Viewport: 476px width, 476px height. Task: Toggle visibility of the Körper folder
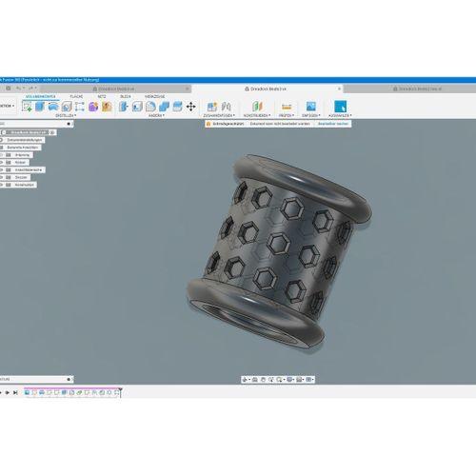[x=2, y=163]
